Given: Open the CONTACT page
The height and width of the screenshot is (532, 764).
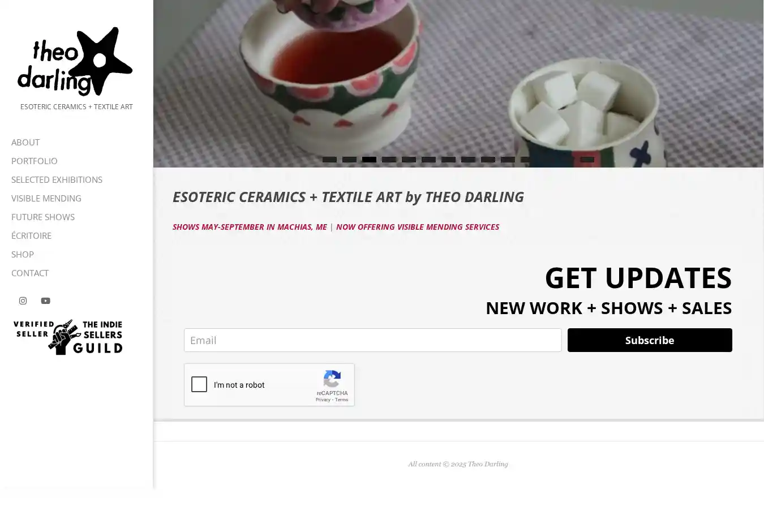Looking at the screenshot, I should click(x=30, y=273).
